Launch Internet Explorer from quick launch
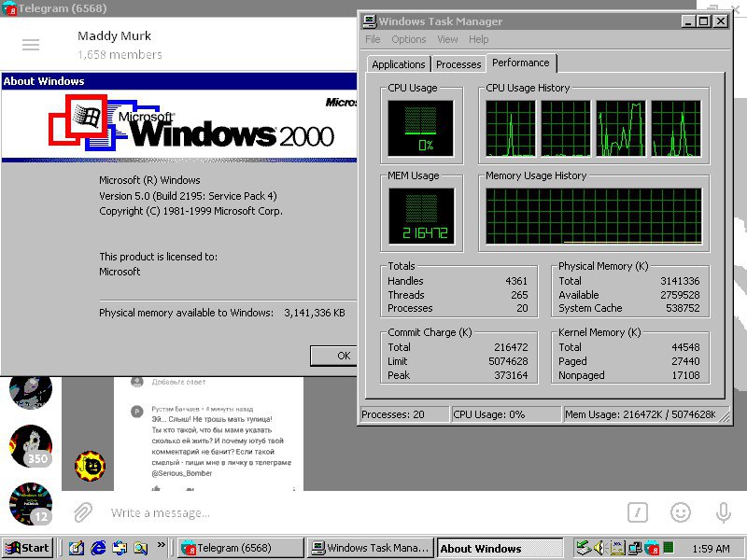Viewport: 747px width, 560px height. 98,548
